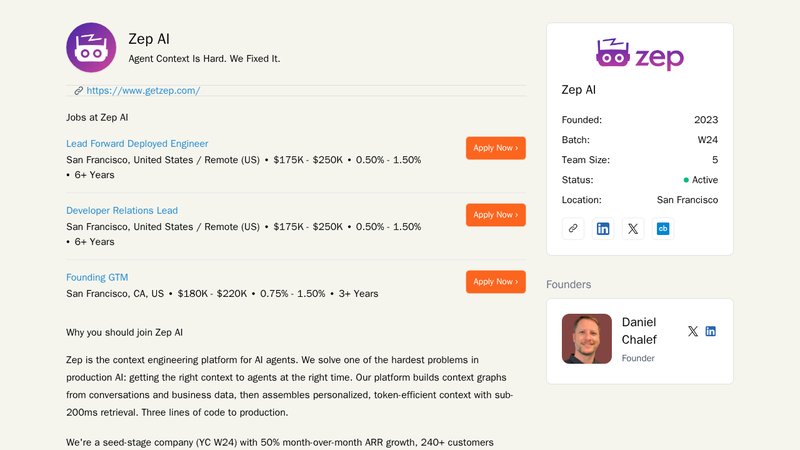Apply Now for Founding GTM role
This screenshot has width=800, height=450.
495,282
